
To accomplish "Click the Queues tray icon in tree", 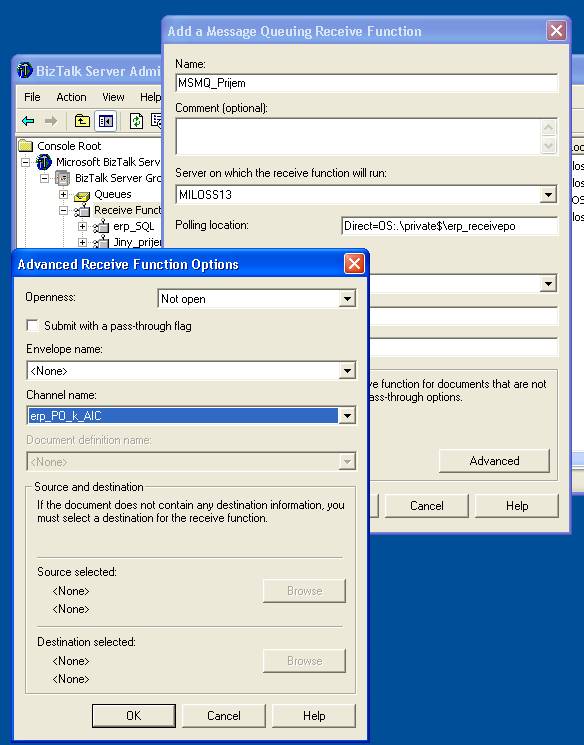I will (82, 195).
